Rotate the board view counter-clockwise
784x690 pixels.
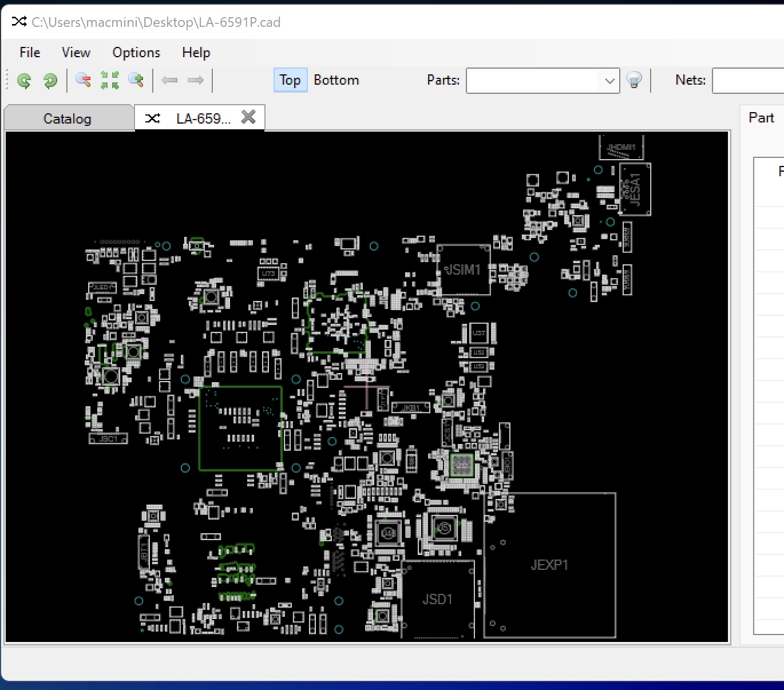pos(24,81)
